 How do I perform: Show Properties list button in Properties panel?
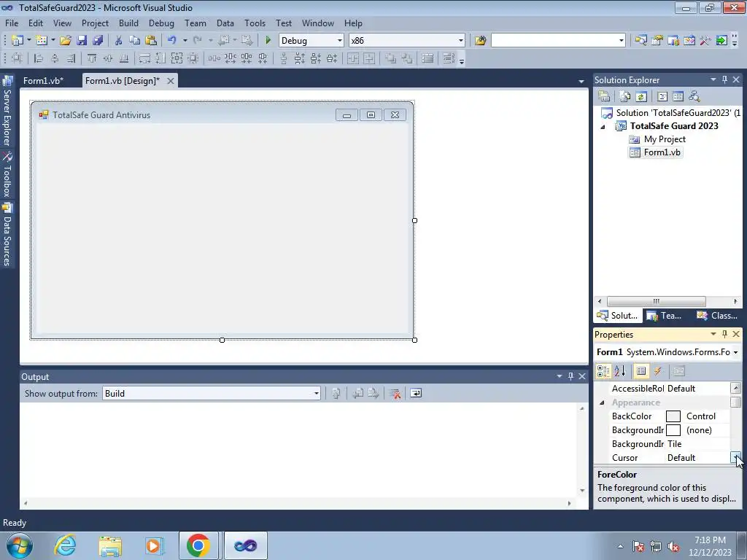(641, 371)
